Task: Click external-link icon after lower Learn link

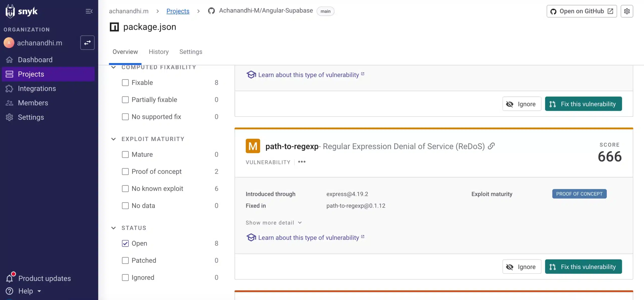Action: click(363, 237)
